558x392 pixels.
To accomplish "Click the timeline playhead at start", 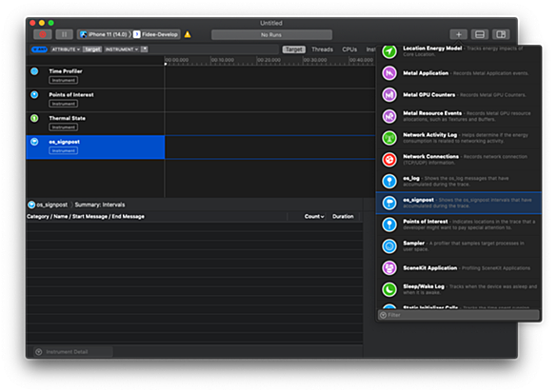I will [x=166, y=64].
